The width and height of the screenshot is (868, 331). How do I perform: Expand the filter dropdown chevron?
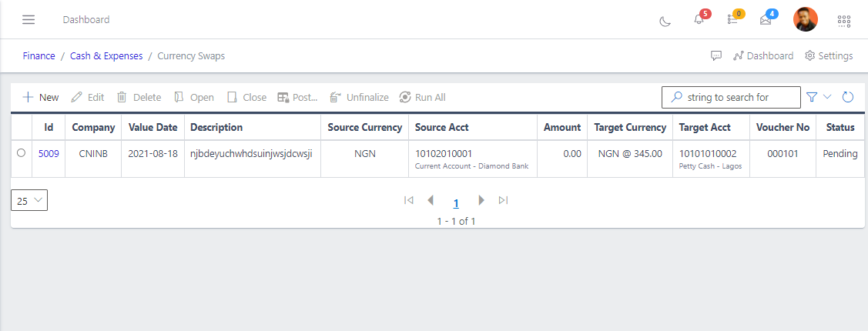click(x=828, y=97)
